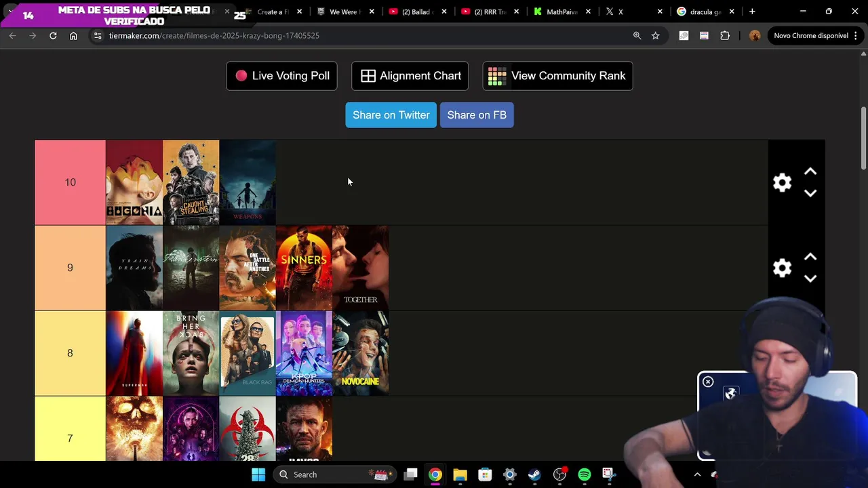The image size is (868, 488).
Task: Click the tiermaker.com address bar
Action: click(359, 35)
